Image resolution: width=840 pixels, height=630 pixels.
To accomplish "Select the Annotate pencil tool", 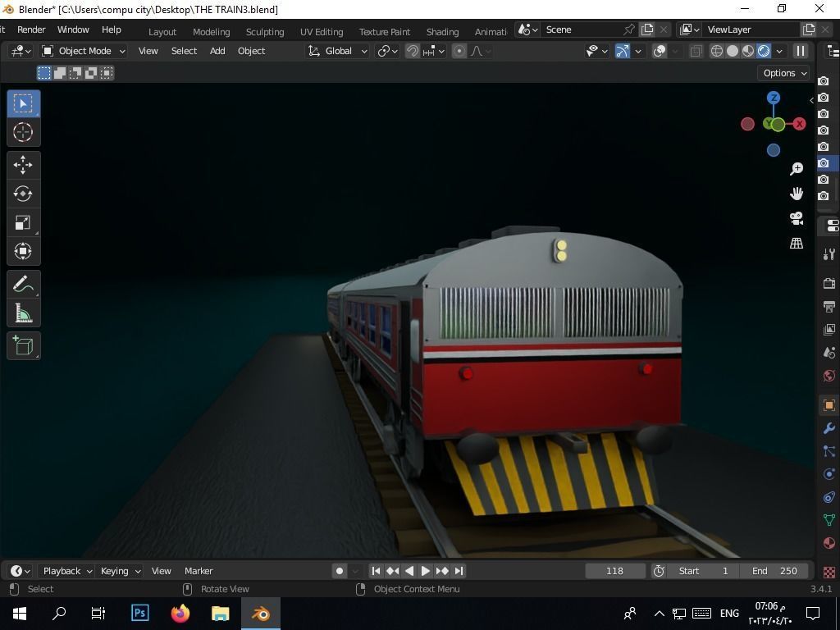I will coord(23,285).
